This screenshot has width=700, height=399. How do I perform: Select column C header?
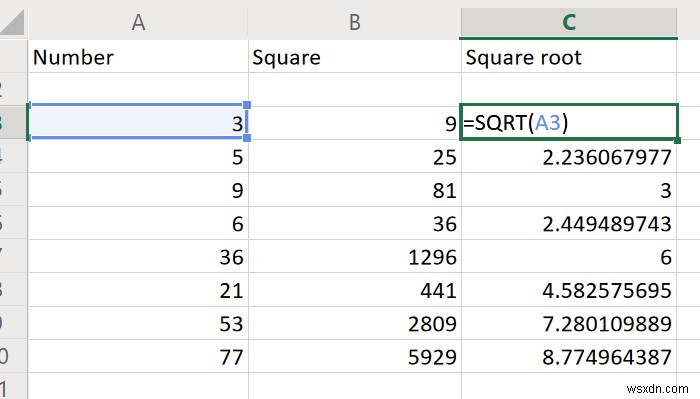point(569,22)
